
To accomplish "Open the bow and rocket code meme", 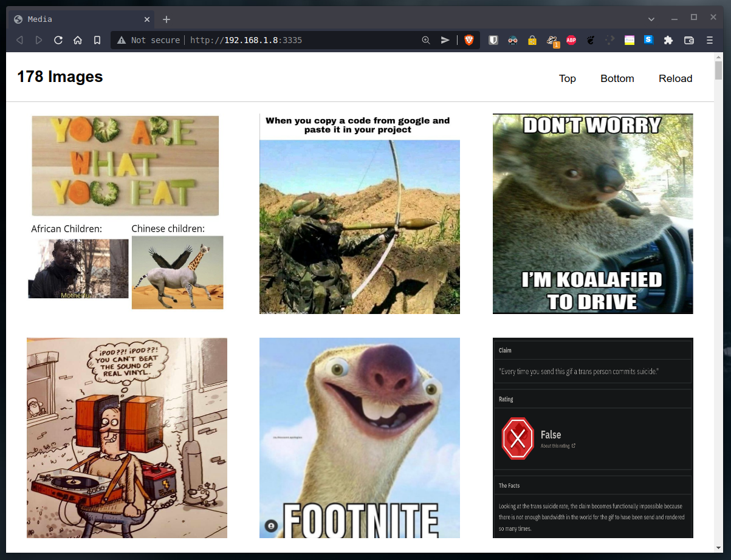I will [360, 214].
